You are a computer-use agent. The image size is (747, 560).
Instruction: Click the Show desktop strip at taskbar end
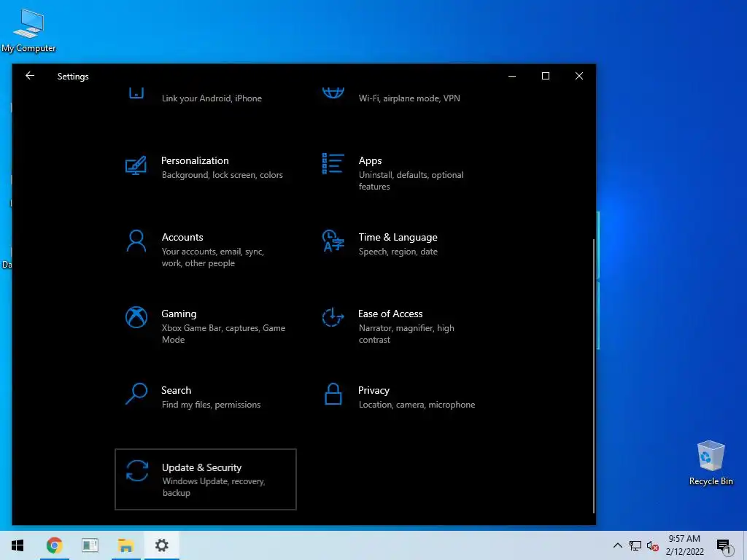pyautogui.click(x=745, y=545)
